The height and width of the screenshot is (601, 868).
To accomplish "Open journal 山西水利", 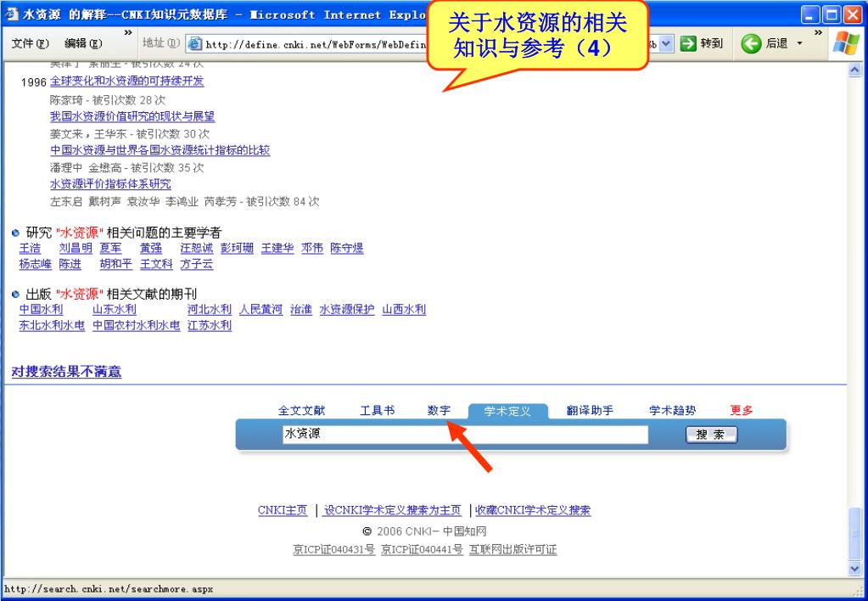I will coord(404,310).
